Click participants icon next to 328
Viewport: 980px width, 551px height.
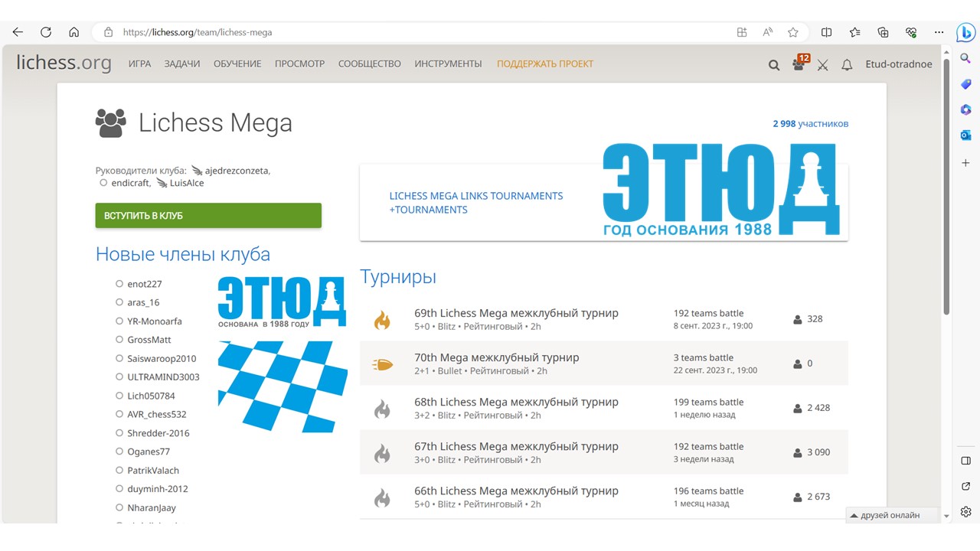(x=798, y=319)
